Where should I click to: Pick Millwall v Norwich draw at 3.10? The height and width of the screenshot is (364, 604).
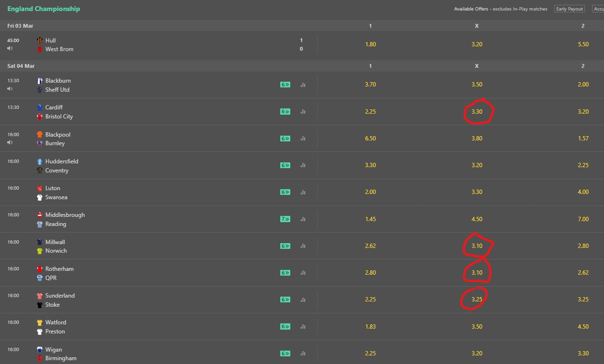point(477,246)
